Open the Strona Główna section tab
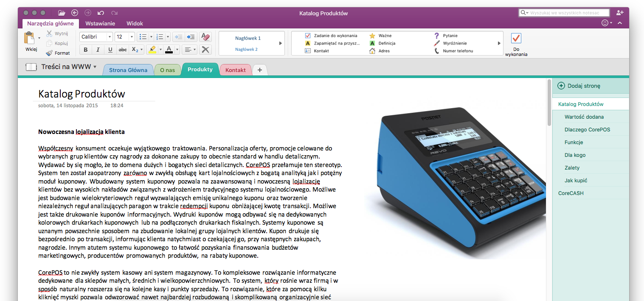 128,70
